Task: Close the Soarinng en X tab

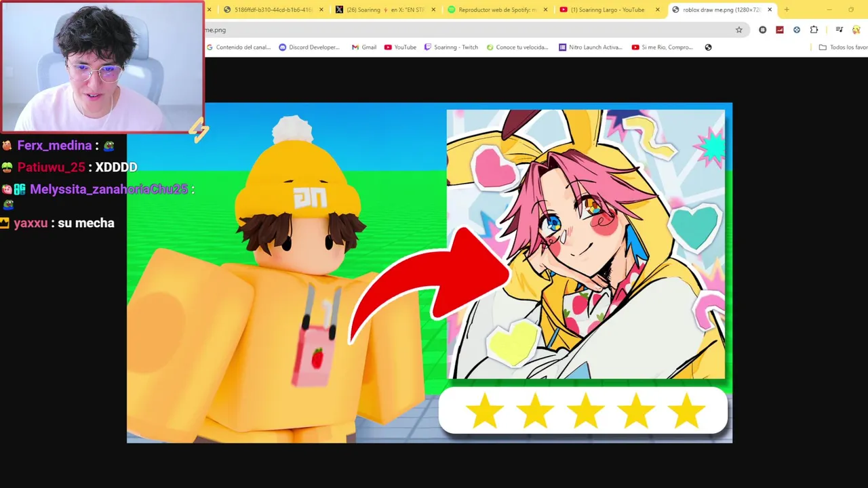Action: pos(433,9)
